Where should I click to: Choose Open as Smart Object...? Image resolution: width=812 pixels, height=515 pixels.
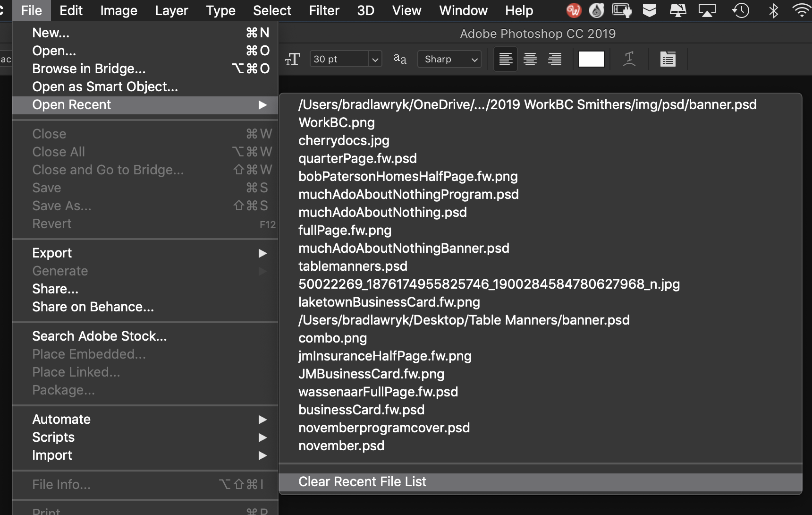click(x=145, y=87)
